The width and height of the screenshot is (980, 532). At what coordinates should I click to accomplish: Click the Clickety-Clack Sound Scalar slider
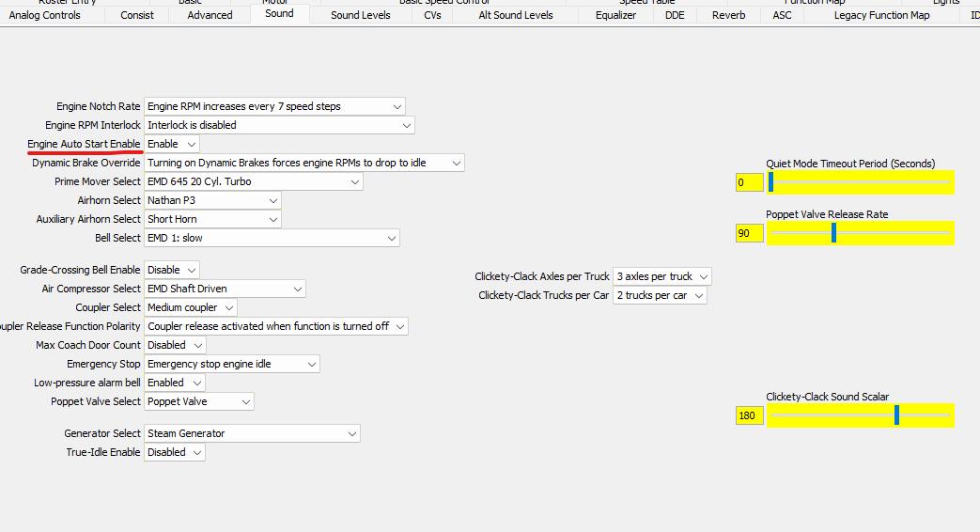pos(860,415)
